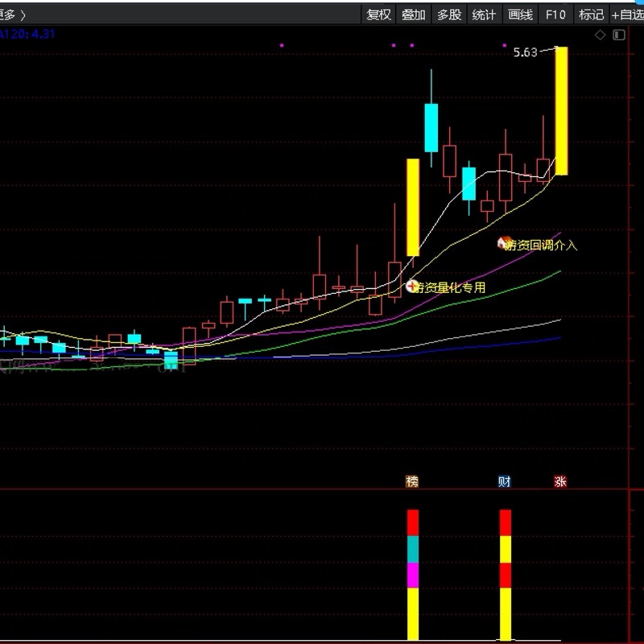Image resolution: width=644 pixels, height=644 pixels.
Task: Open the 复权 adjustment menu
Action: [378, 14]
